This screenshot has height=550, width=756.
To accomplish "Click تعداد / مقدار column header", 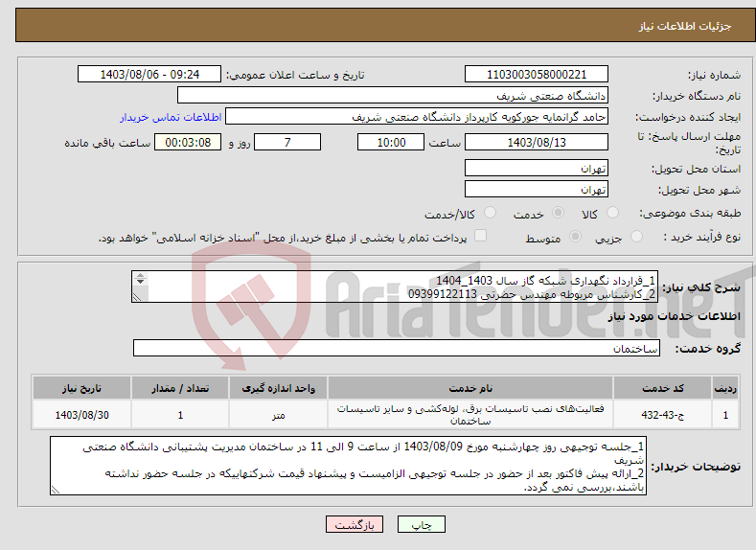I will click(180, 388).
